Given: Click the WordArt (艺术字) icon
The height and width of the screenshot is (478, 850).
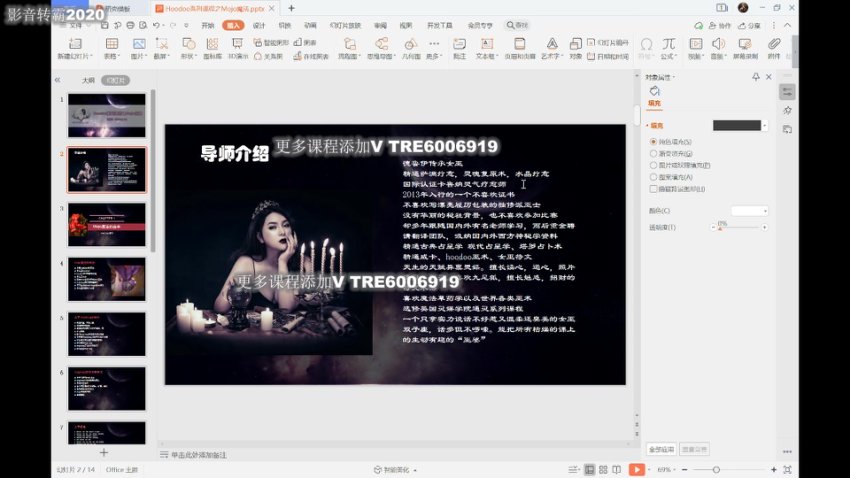Looking at the screenshot, I should point(552,44).
